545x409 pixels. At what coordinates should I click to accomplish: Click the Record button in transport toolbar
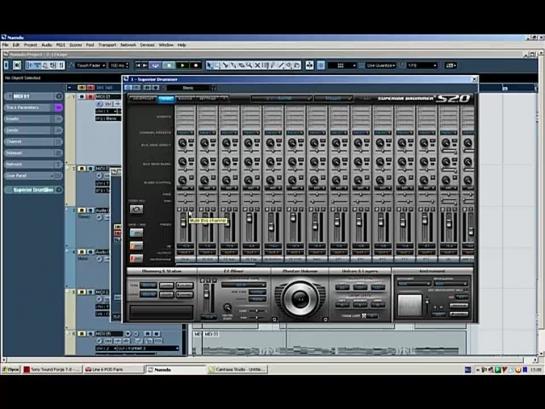(196, 65)
